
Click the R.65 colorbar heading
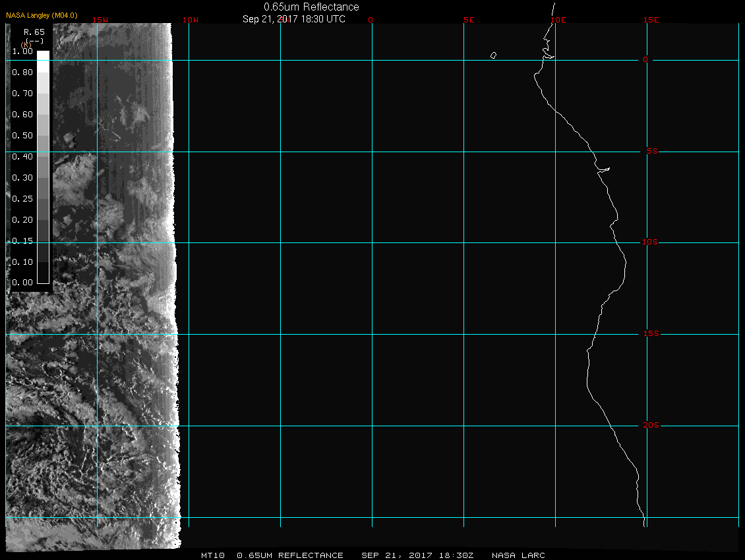34,32
